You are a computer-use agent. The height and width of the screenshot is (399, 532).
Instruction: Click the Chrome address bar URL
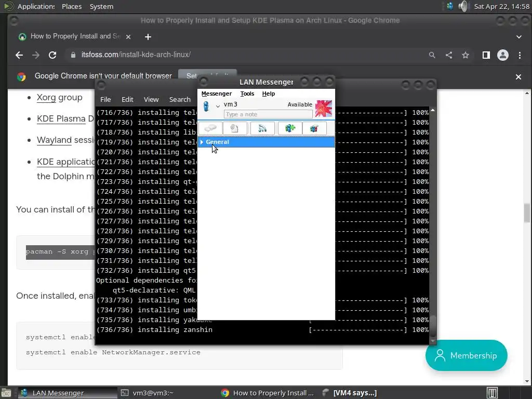coord(136,55)
